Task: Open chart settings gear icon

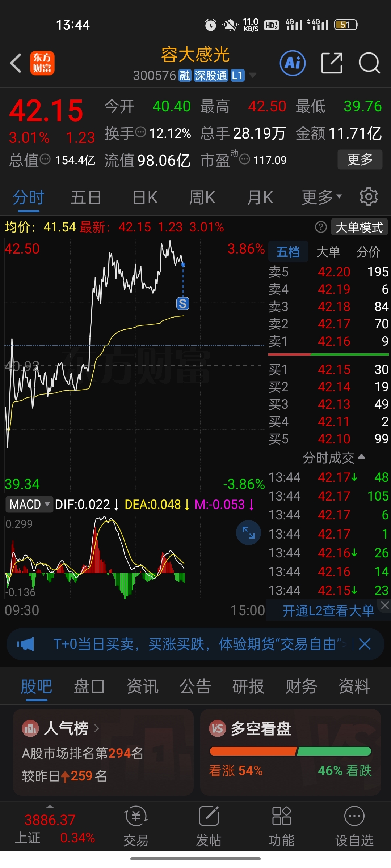Action: [x=369, y=197]
